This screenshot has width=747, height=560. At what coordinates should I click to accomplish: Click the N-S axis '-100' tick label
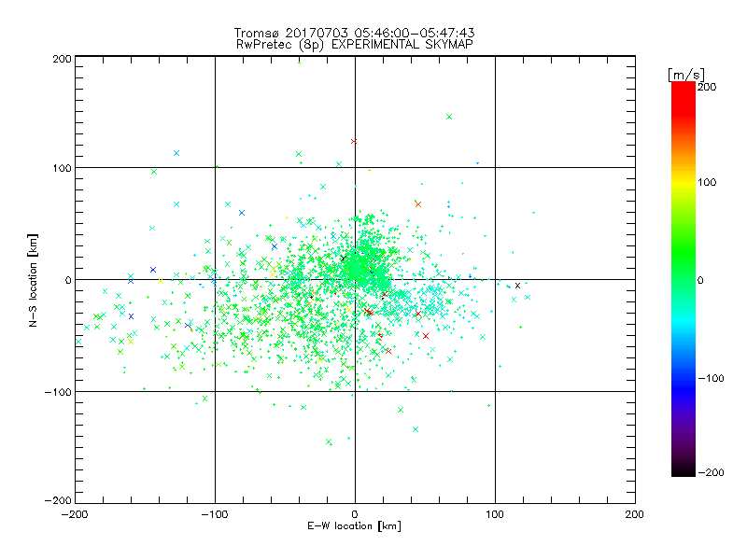58,392
